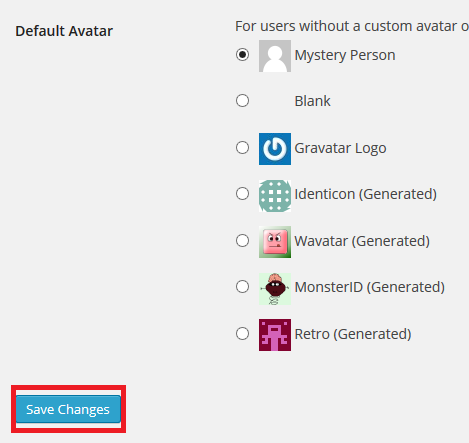Screen dimensions: 469x443
Task: Pick the MonsterID radio button
Action: click(x=242, y=286)
